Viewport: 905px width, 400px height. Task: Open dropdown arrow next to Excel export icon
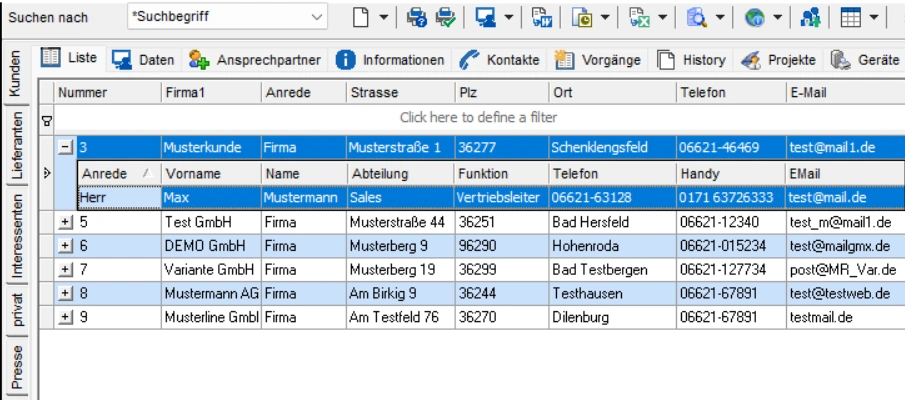click(x=663, y=17)
